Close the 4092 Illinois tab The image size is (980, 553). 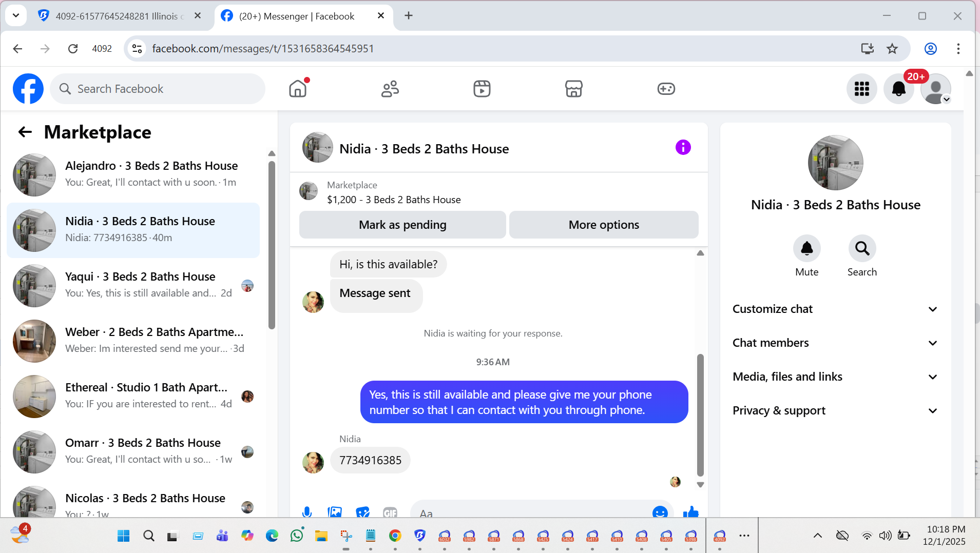pos(198,16)
